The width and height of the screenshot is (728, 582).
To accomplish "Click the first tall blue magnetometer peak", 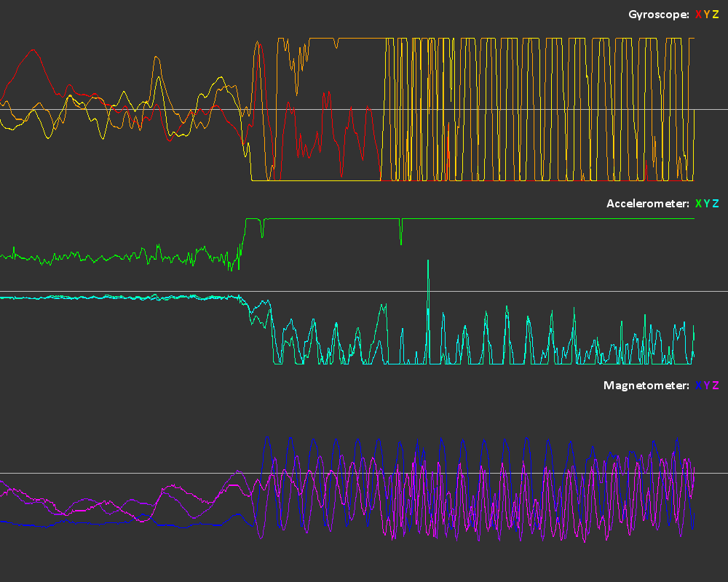I will point(267,438).
